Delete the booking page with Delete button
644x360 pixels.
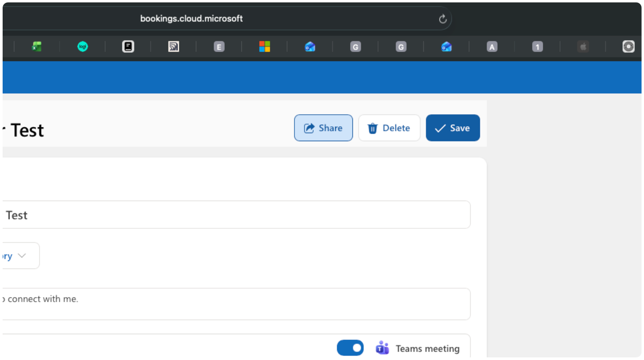[389, 128]
